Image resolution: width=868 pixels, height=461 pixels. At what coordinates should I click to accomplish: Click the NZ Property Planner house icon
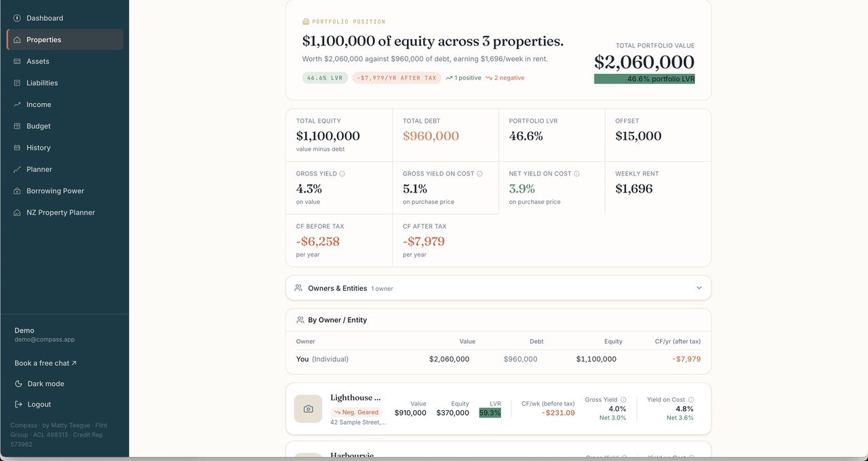(x=17, y=213)
